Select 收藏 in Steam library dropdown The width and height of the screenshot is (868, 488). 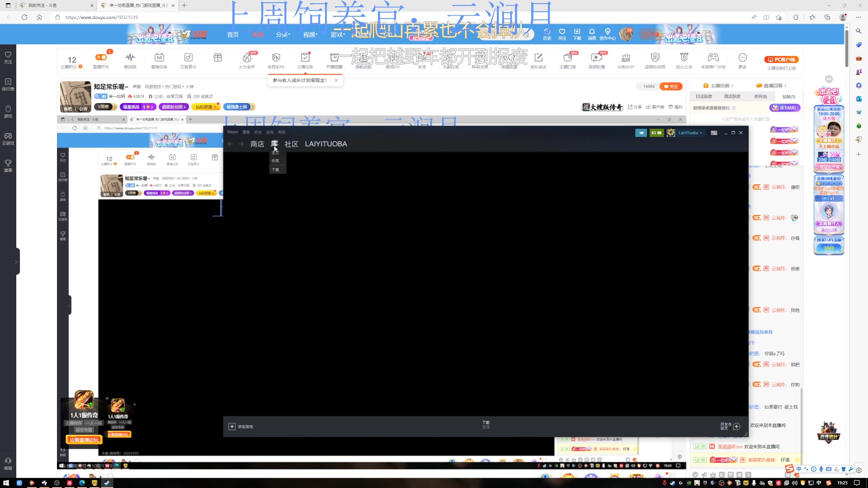coord(275,161)
